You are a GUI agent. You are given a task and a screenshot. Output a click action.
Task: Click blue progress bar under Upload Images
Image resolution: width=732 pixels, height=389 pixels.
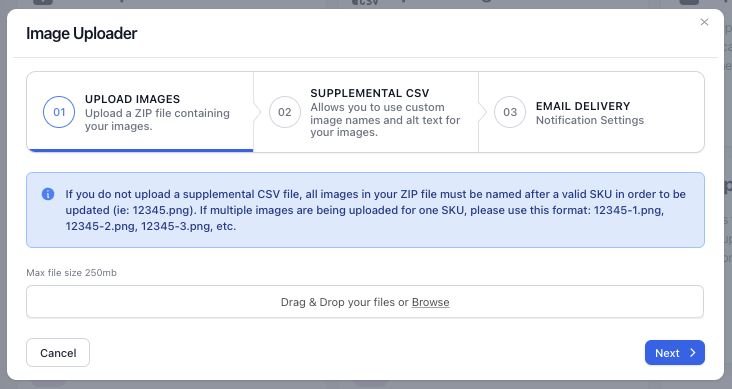point(140,150)
